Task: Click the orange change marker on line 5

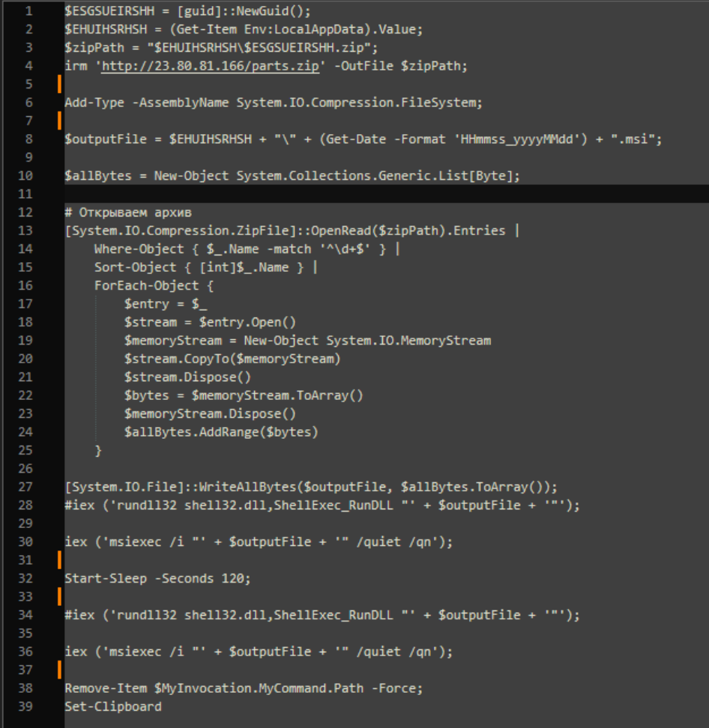Action: (x=59, y=84)
